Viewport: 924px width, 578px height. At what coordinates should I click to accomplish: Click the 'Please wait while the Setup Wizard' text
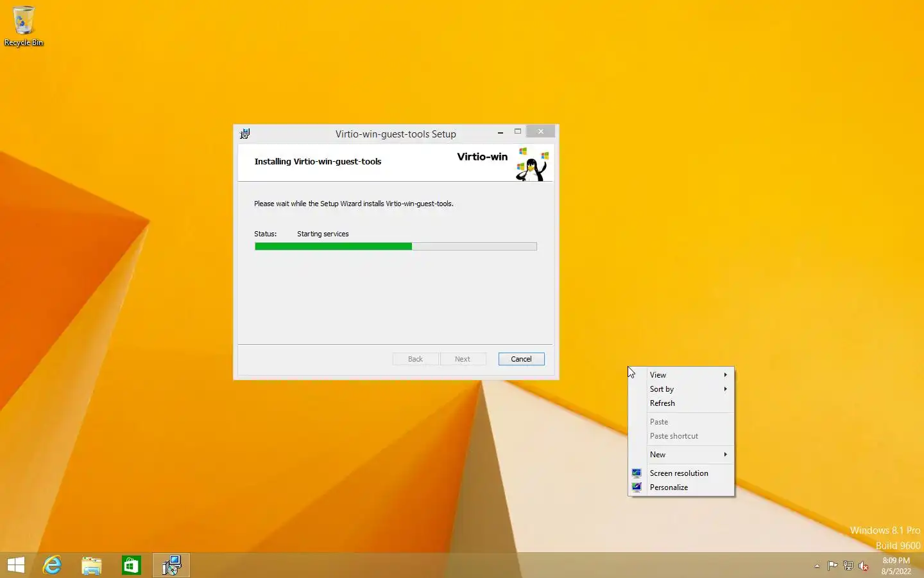[x=354, y=204]
